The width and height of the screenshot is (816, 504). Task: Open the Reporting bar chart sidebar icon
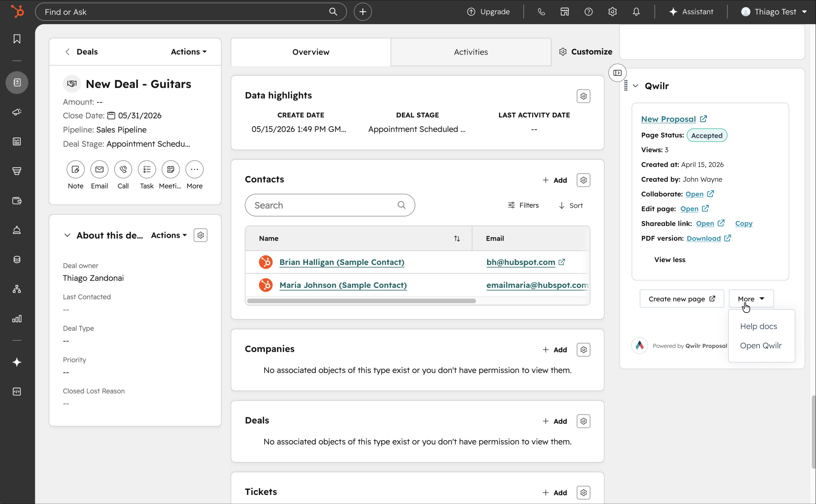coord(17,319)
